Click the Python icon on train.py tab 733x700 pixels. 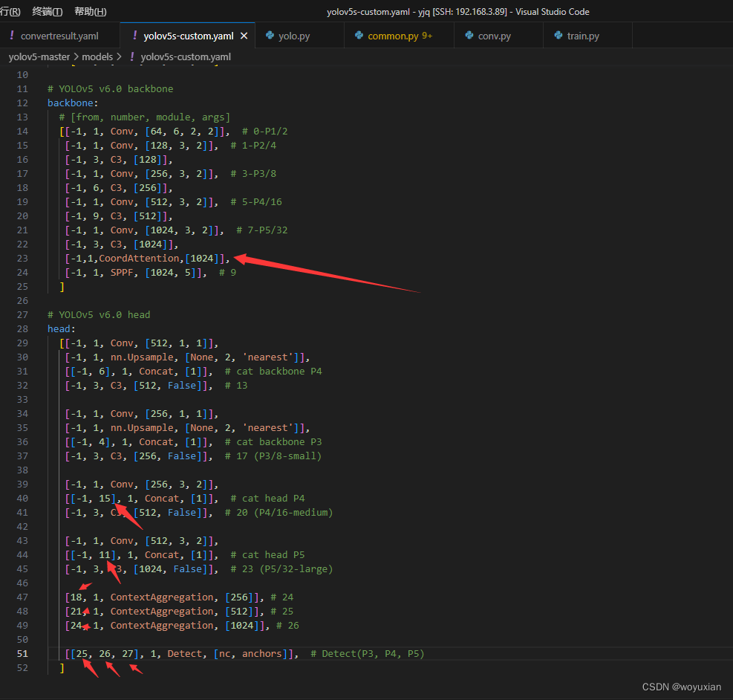pyautogui.click(x=559, y=35)
